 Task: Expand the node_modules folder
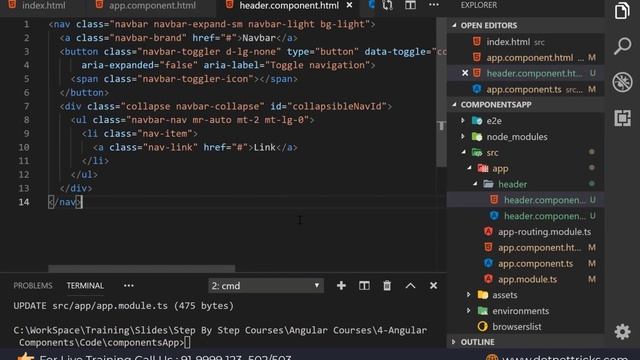tap(517, 137)
